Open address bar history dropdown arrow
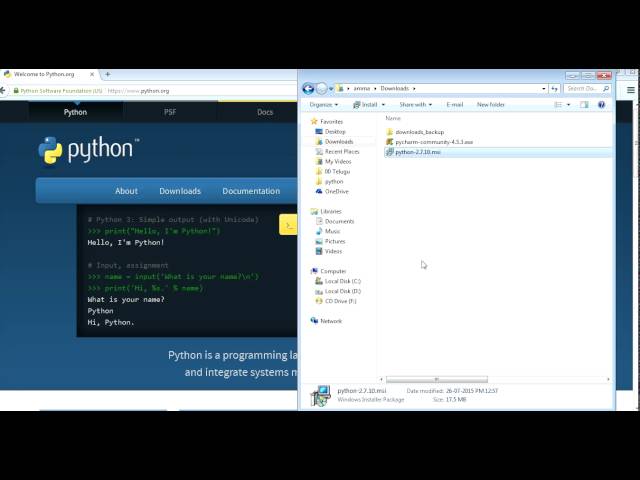 click(544, 89)
